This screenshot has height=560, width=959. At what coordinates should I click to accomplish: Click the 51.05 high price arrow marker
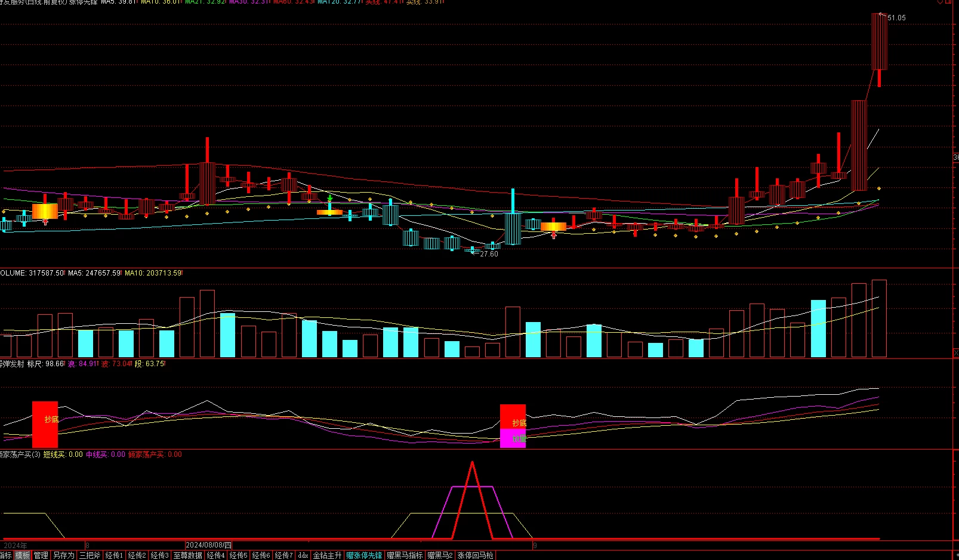(x=883, y=15)
